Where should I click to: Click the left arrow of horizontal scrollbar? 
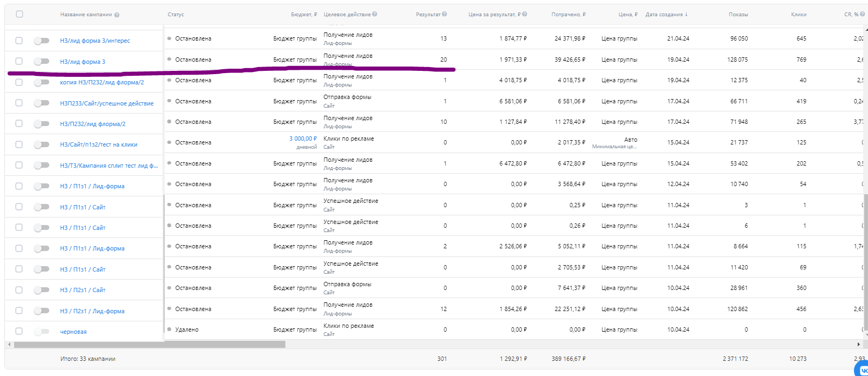click(x=9, y=344)
